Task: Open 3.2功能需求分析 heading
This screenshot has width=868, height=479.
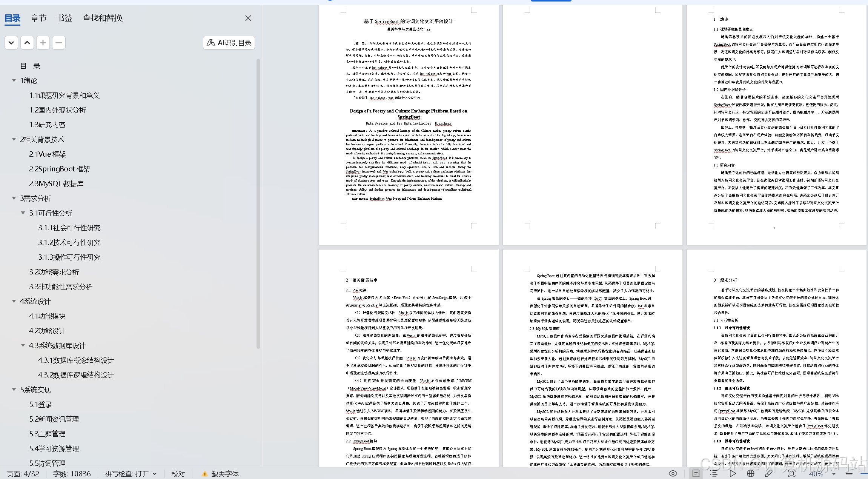Action: [54, 272]
